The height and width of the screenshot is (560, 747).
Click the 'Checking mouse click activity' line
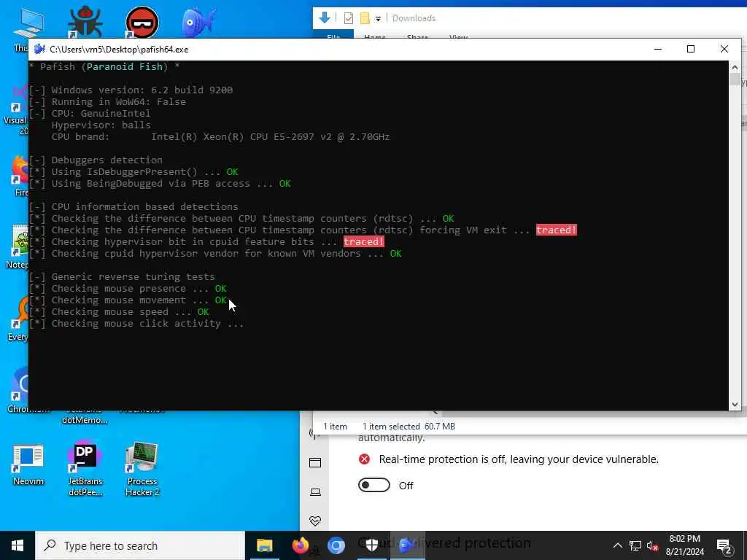[136, 324]
